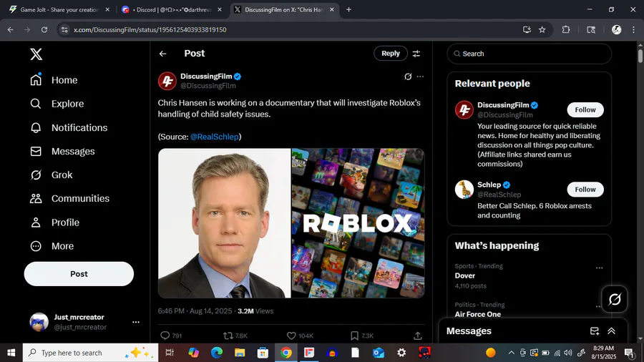Open Task View on the taskbar
Image resolution: width=644 pixels, height=362 pixels.
(x=169, y=353)
